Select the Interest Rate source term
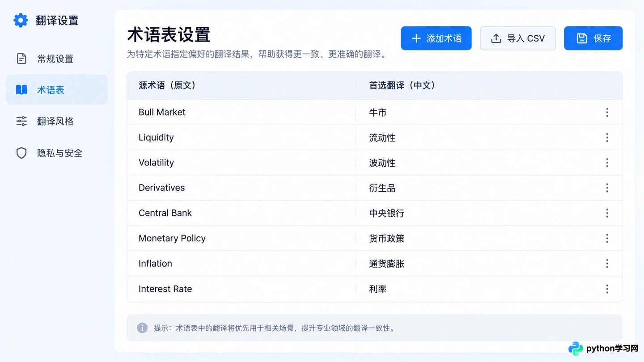Image resolution: width=644 pixels, height=362 pixels. 165,289
